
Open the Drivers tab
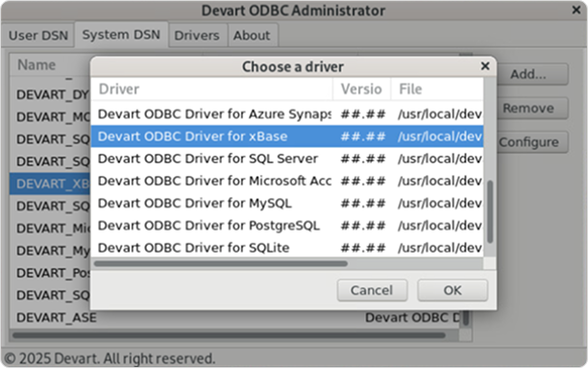click(x=197, y=36)
